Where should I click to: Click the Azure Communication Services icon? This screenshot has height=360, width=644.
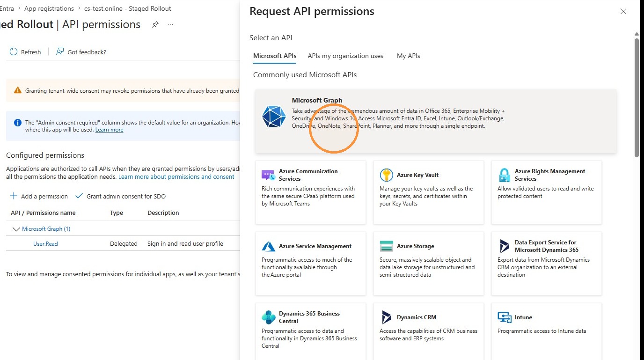[268, 175]
